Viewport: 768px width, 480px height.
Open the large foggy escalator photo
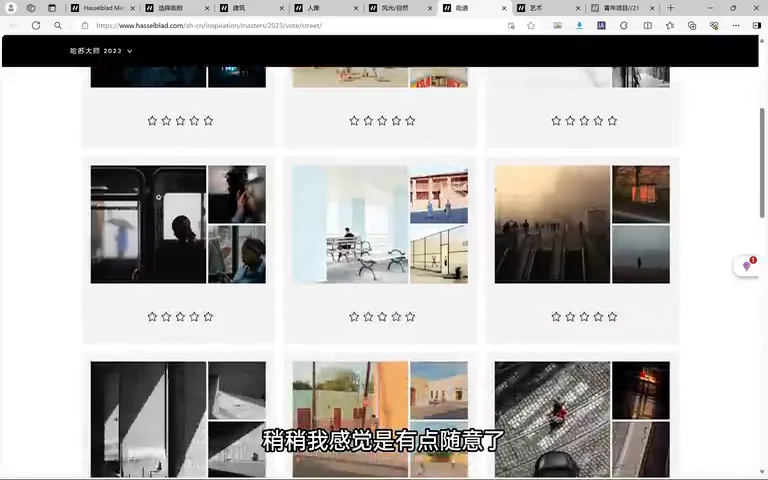point(552,224)
